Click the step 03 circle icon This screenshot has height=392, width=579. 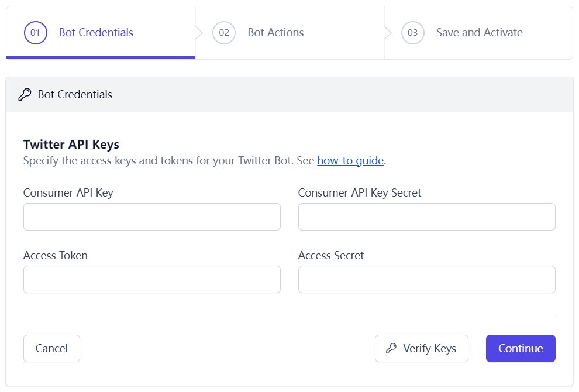click(412, 33)
